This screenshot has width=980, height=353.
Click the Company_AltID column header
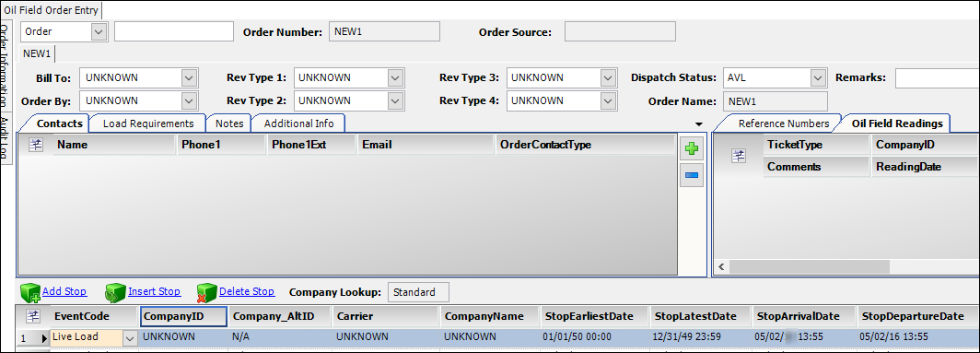280,316
